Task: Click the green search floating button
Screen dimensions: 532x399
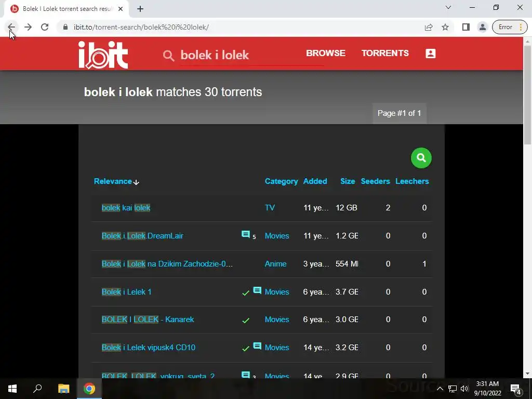Action: tap(421, 158)
